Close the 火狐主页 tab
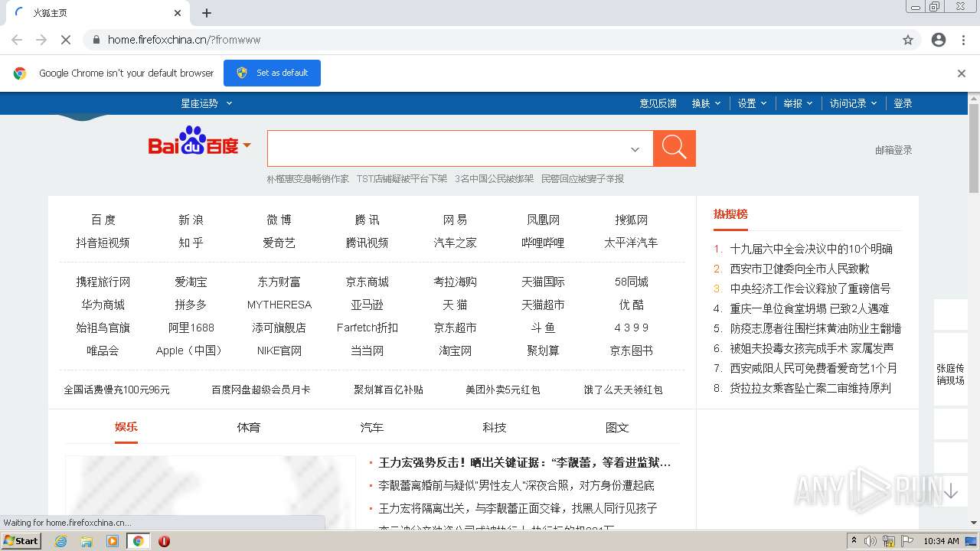Viewport: 980px width, 551px height. point(178,13)
